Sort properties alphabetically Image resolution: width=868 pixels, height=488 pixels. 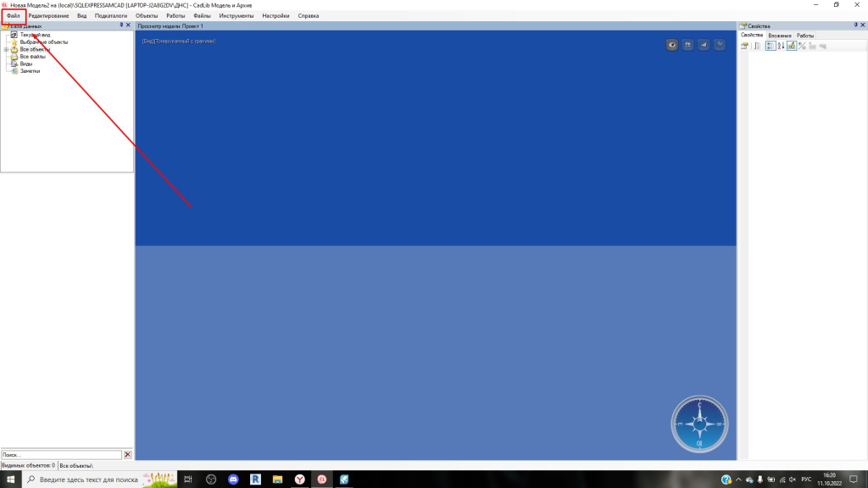tap(781, 46)
